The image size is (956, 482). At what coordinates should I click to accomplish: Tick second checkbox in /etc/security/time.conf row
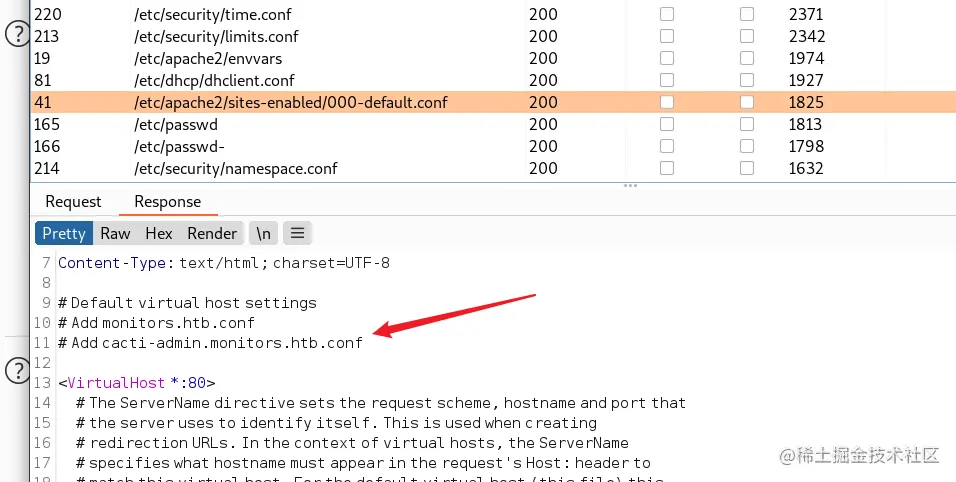(x=747, y=14)
